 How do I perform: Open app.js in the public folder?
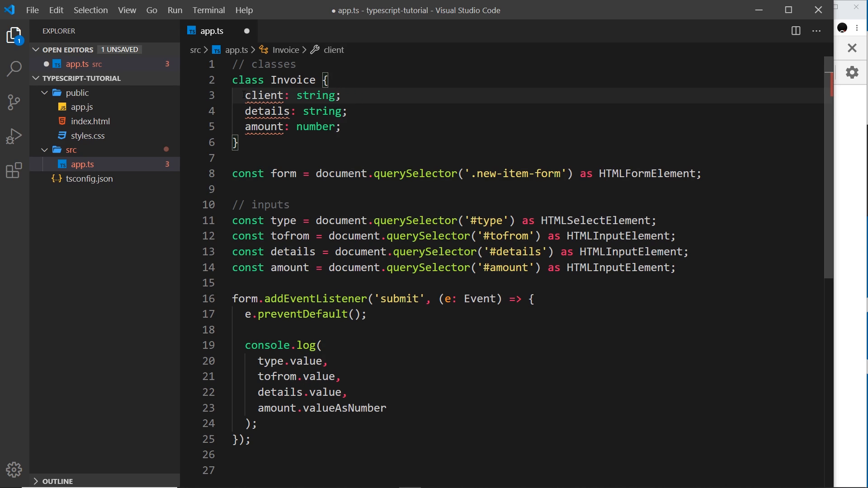(81, 107)
